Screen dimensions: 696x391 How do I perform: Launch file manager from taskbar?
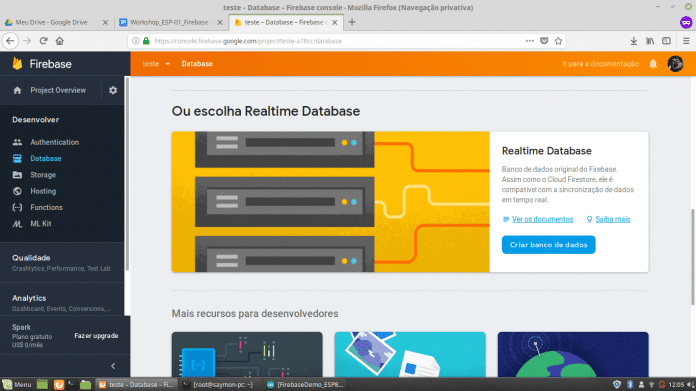pyautogui.click(x=86, y=384)
